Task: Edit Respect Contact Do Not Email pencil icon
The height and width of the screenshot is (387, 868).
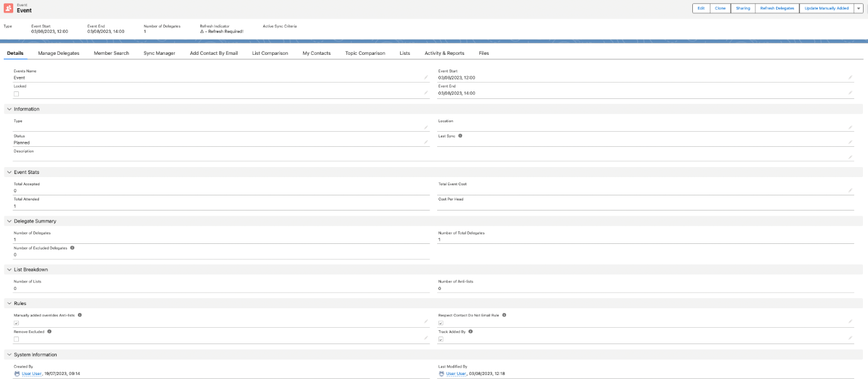Action: (x=850, y=321)
